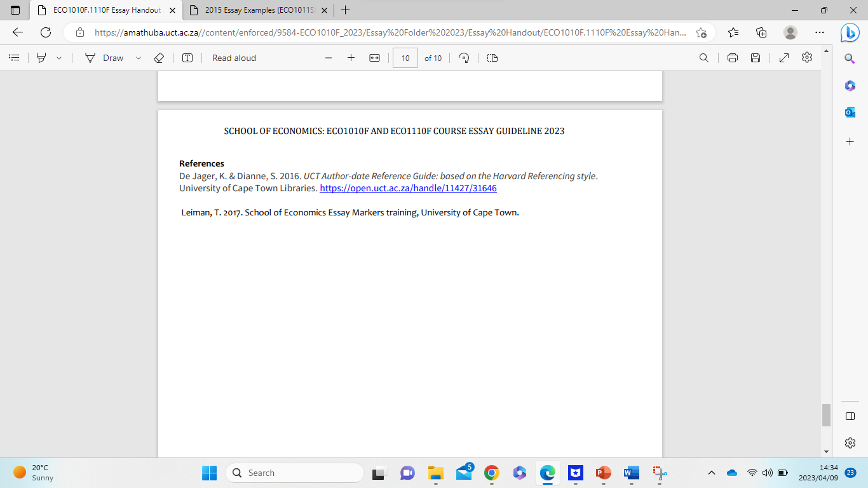This screenshot has height=488, width=868.
Task: Open the Add text tool
Action: [187, 58]
